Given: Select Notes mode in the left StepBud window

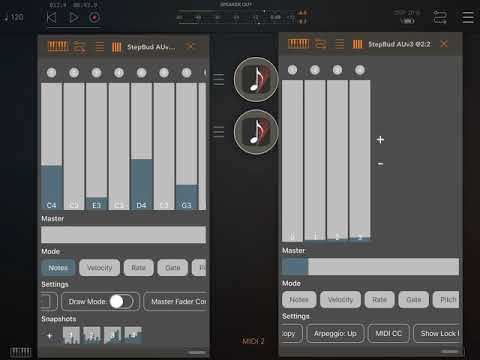Looking at the screenshot, I should 58,268.
